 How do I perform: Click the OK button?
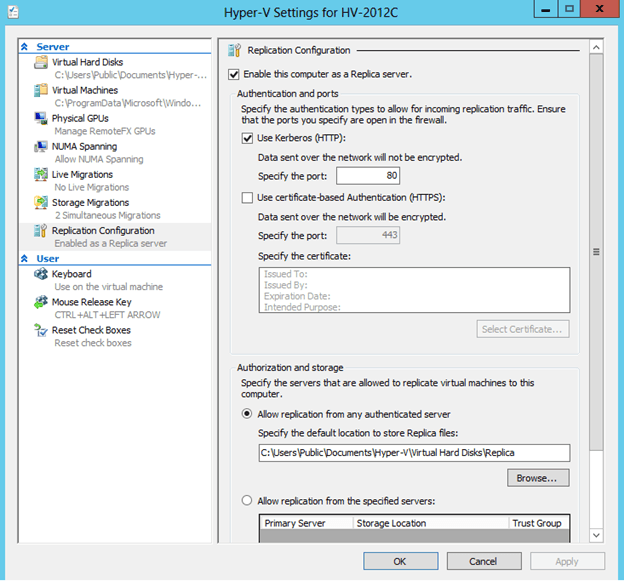[x=401, y=561]
